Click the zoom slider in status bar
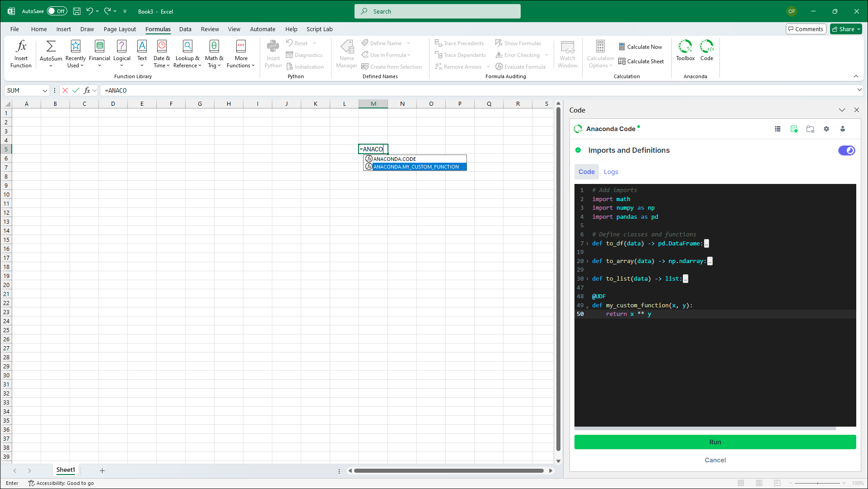The image size is (868, 489). (817, 483)
